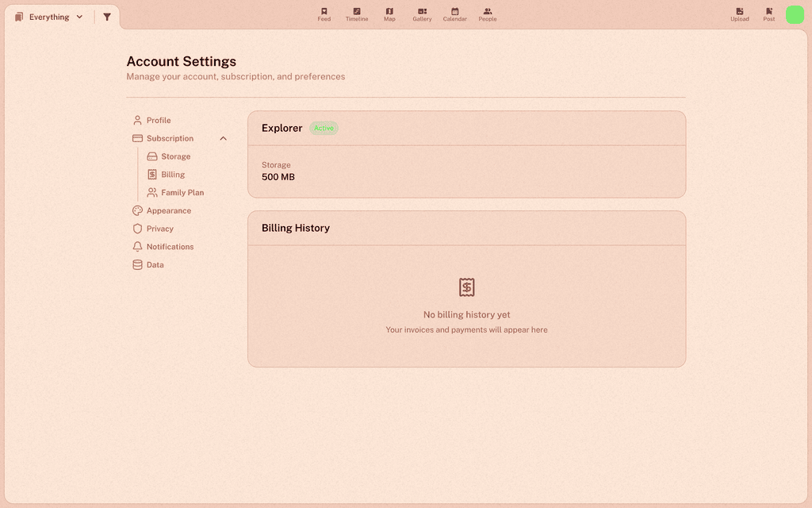812x508 pixels.
Task: Open Family Plan settings
Action: click(182, 192)
